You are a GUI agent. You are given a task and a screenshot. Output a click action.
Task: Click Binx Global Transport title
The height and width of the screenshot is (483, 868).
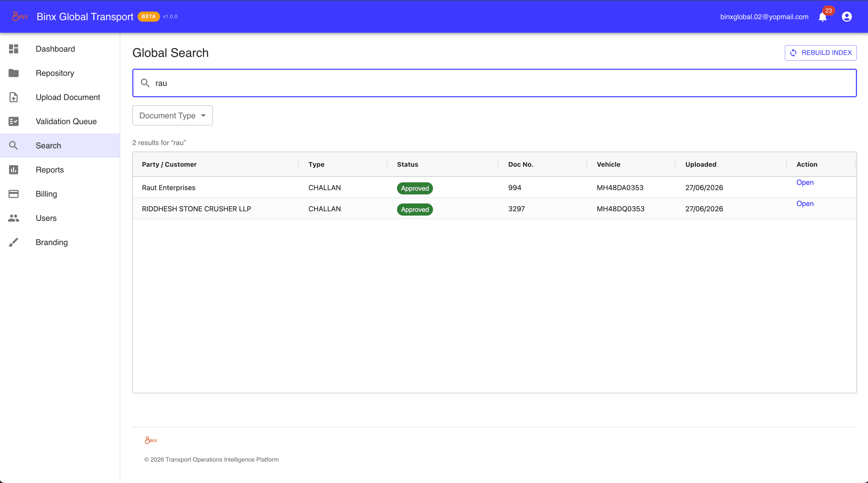pyautogui.click(x=85, y=17)
